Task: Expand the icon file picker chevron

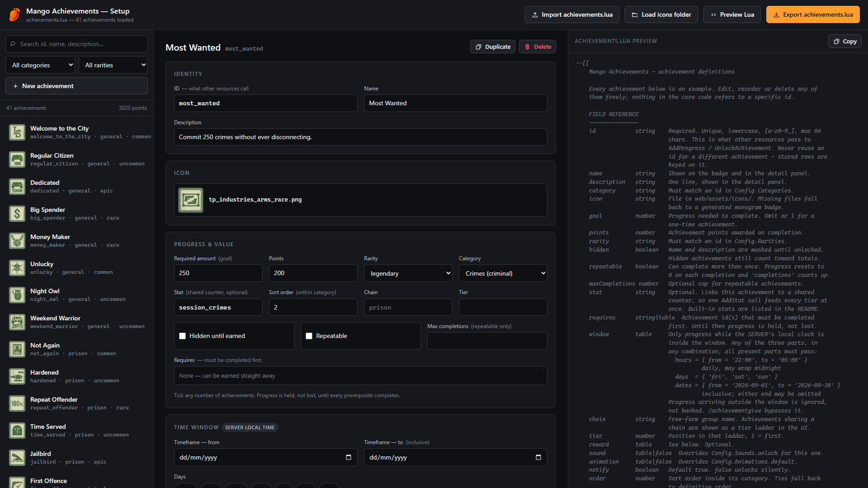Action: coord(539,200)
